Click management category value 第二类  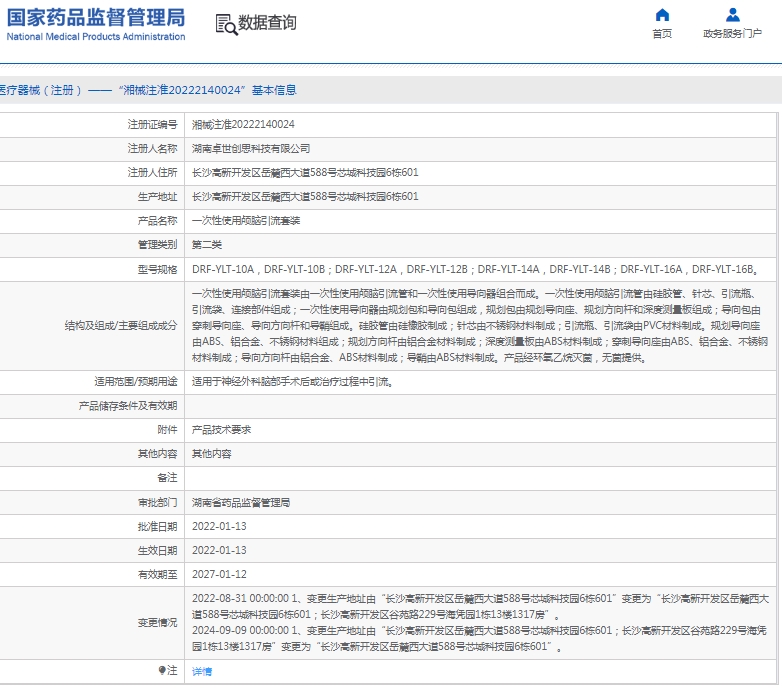coord(206,244)
